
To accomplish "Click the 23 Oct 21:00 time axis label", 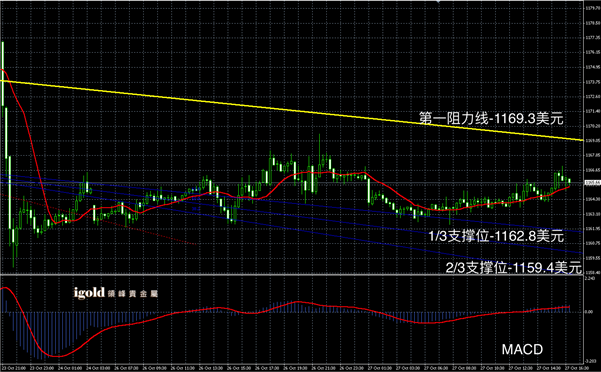I will pos(14,368).
